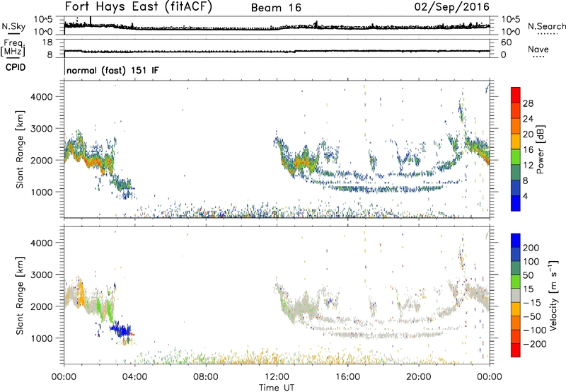
Task: Click the '20:00' time tick label
Action: (x=419, y=377)
